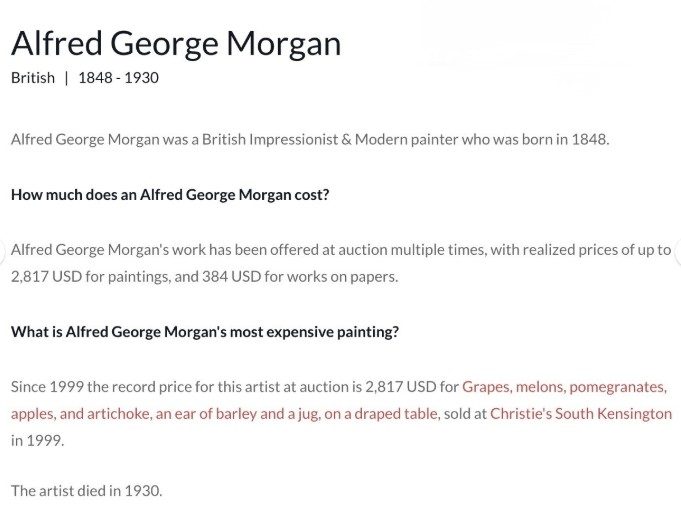Click the partial next arrow at right edge

coord(678,251)
